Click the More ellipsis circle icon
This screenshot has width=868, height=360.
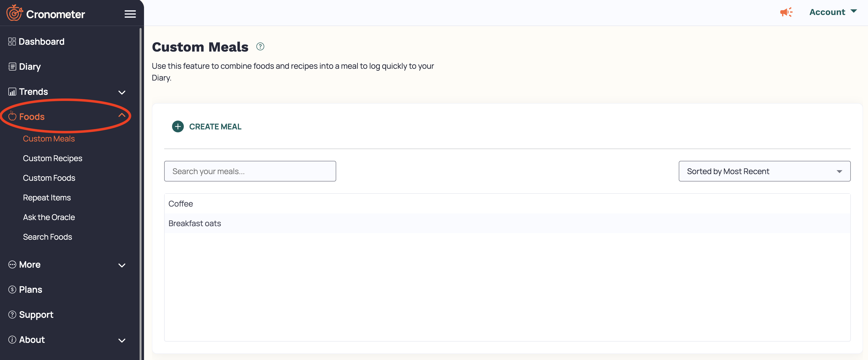[12, 264]
